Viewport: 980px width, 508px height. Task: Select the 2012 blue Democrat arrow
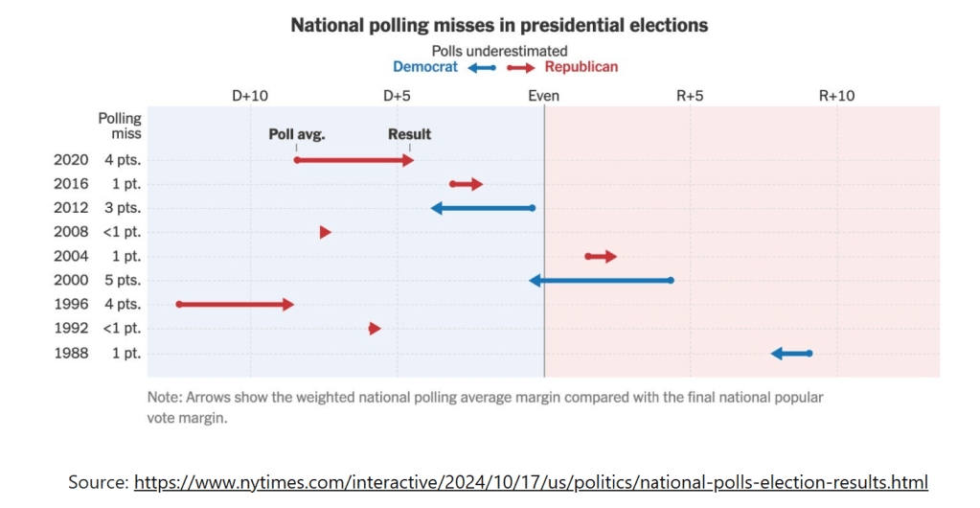pos(483,208)
